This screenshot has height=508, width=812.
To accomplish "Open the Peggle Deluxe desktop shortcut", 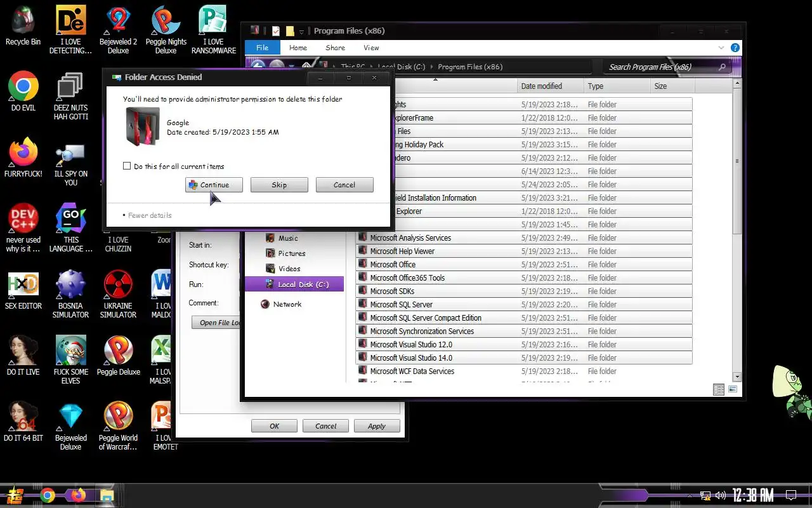I will coord(118,356).
